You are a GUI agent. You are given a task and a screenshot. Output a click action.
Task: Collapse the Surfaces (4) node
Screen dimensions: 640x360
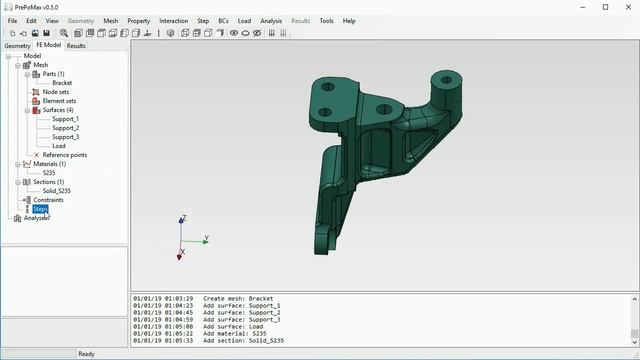point(27,110)
